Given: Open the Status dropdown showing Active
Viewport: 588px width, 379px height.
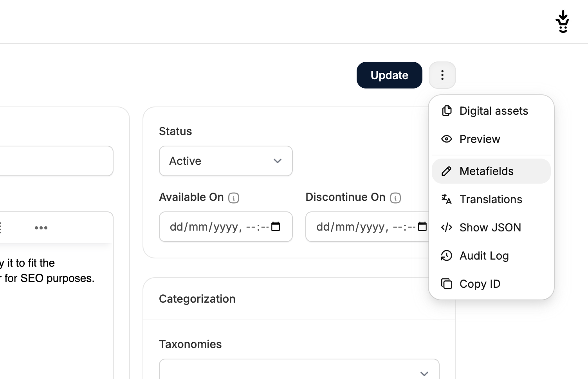Looking at the screenshot, I should click(x=225, y=161).
